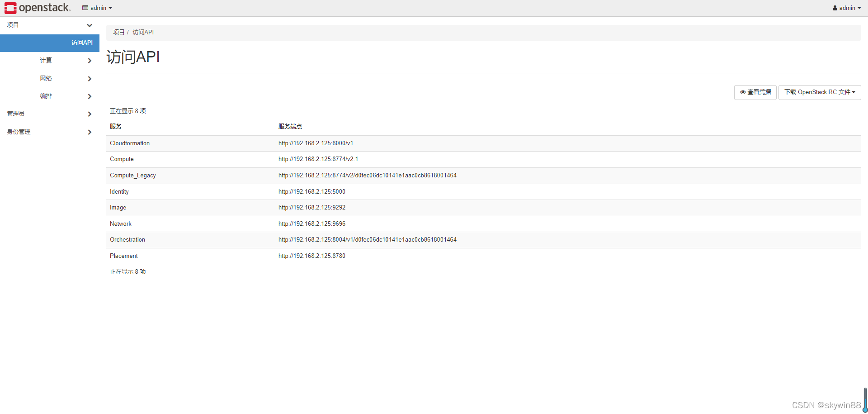Expand the 网络 sidebar menu

click(50, 79)
